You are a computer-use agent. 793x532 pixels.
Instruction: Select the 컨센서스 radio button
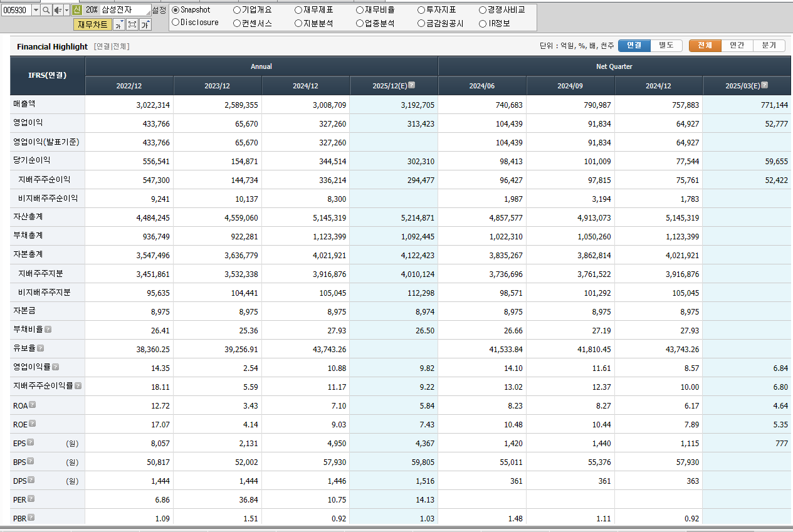[237, 23]
